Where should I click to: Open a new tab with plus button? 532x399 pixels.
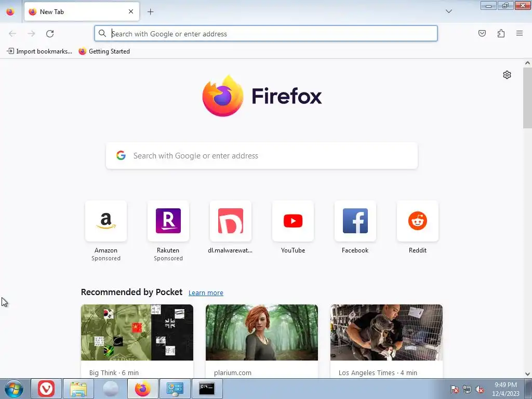(x=150, y=12)
